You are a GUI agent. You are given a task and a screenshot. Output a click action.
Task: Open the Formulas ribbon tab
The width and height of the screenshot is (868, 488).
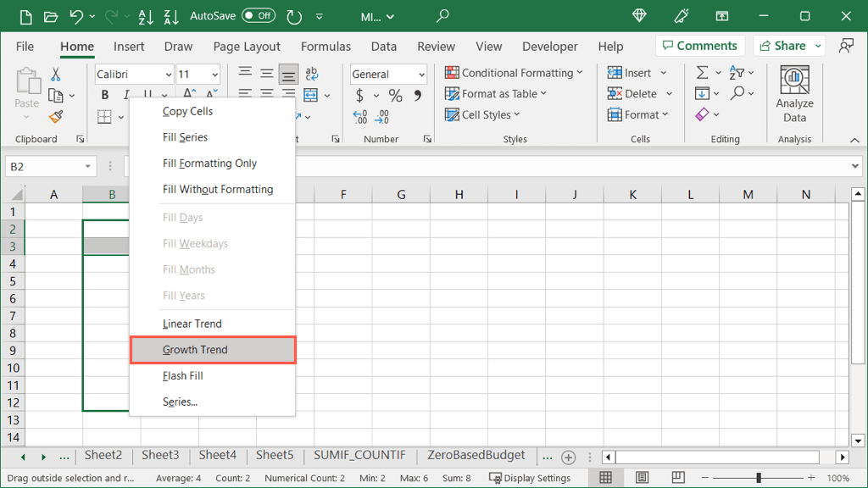325,47
